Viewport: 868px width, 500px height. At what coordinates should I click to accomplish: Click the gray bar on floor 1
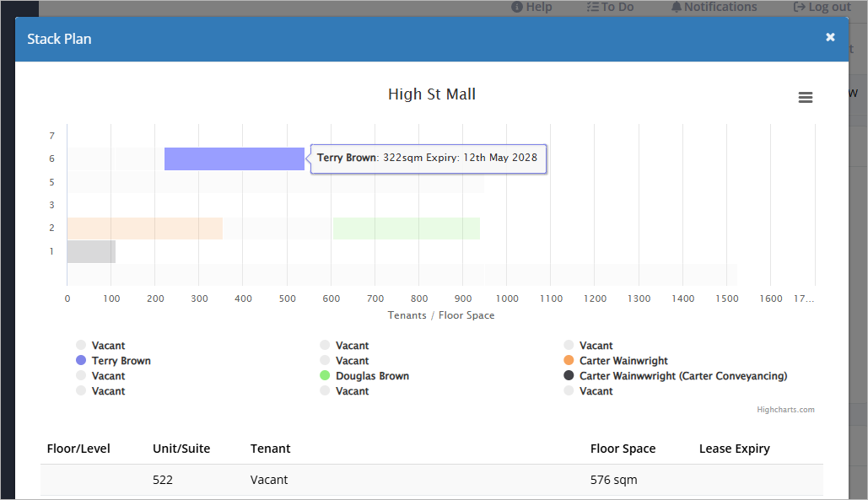tap(91, 251)
